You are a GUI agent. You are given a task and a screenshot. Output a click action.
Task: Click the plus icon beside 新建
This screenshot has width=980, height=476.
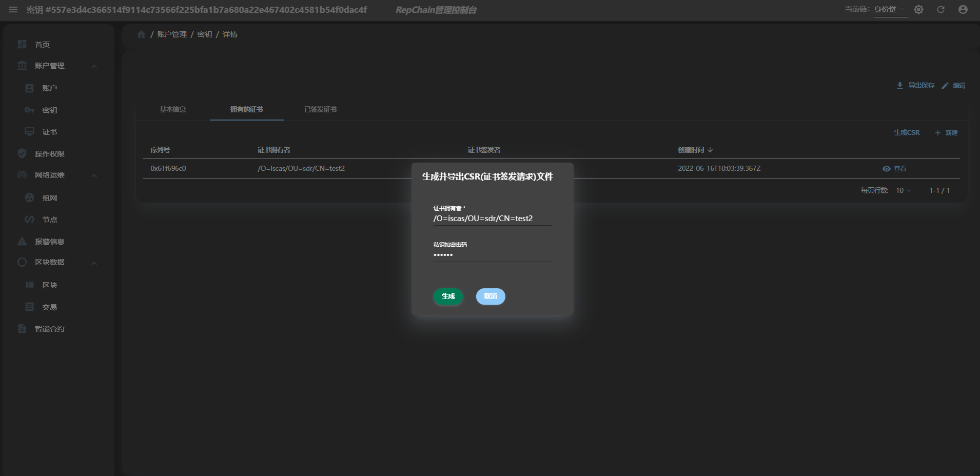pyautogui.click(x=938, y=133)
